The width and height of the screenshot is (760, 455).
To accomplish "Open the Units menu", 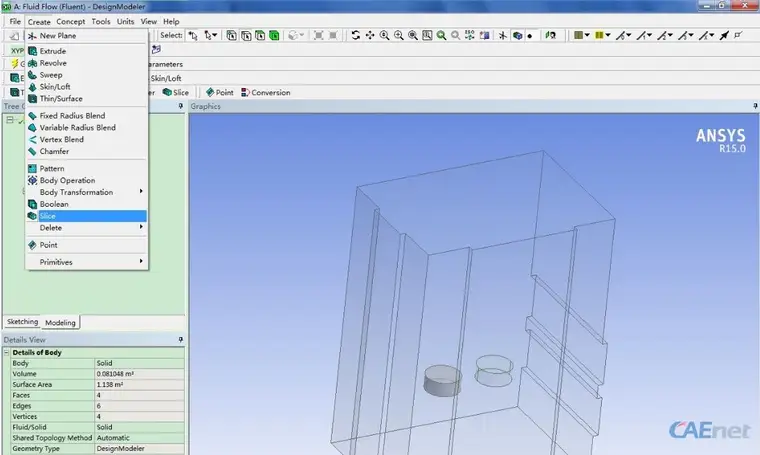I will click(x=126, y=21).
